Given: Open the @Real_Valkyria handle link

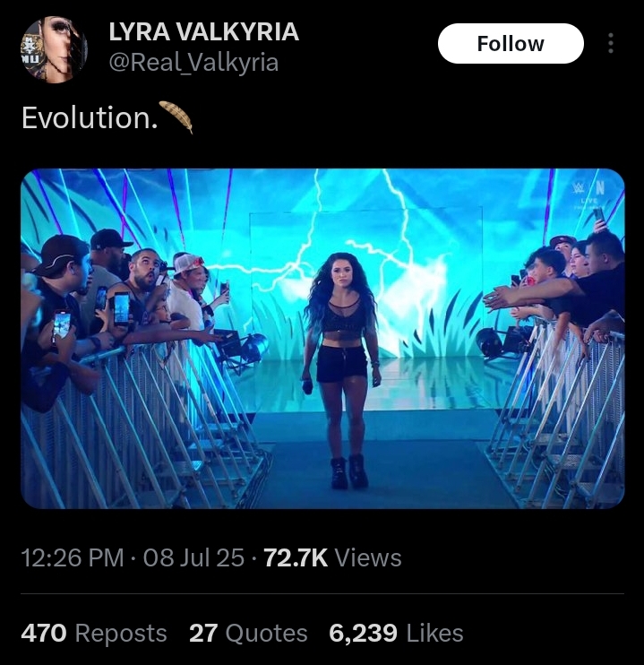Looking at the screenshot, I should (x=193, y=63).
